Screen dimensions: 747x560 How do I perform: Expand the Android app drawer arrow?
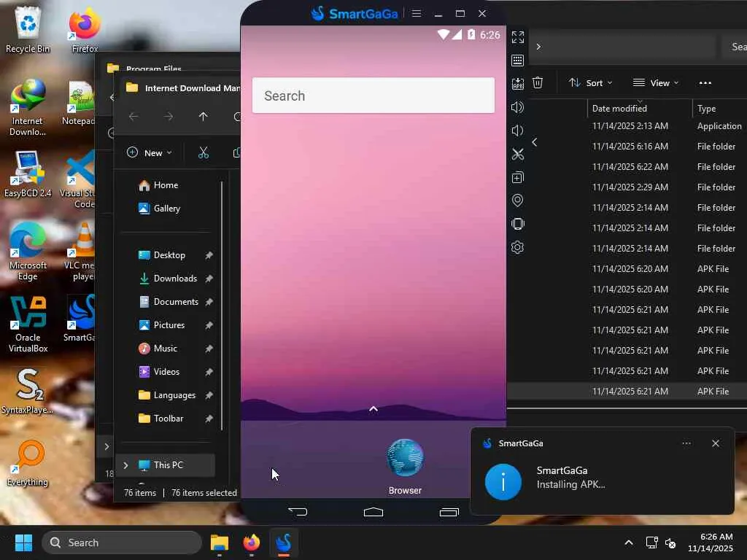373,409
